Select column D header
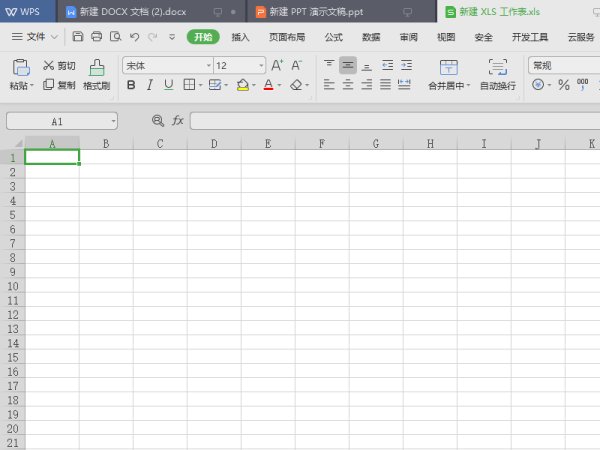The width and height of the screenshot is (600, 450). (214, 143)
